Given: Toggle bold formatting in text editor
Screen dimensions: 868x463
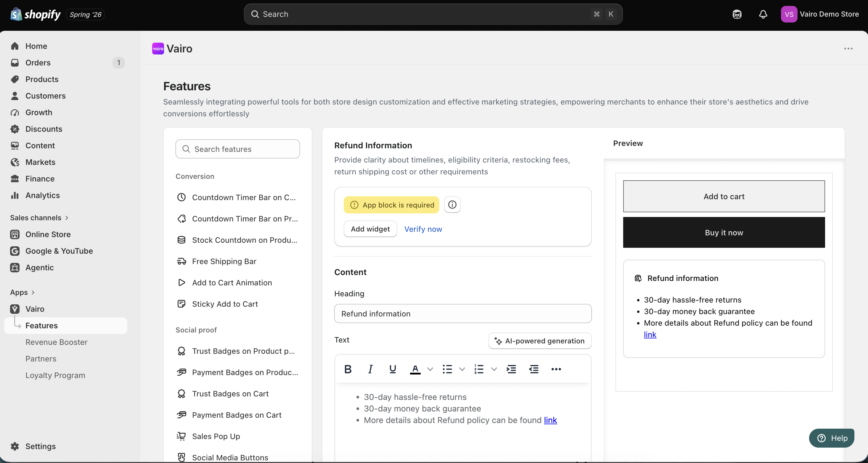Looking at the screenshot, I should (x=348, y=369).
